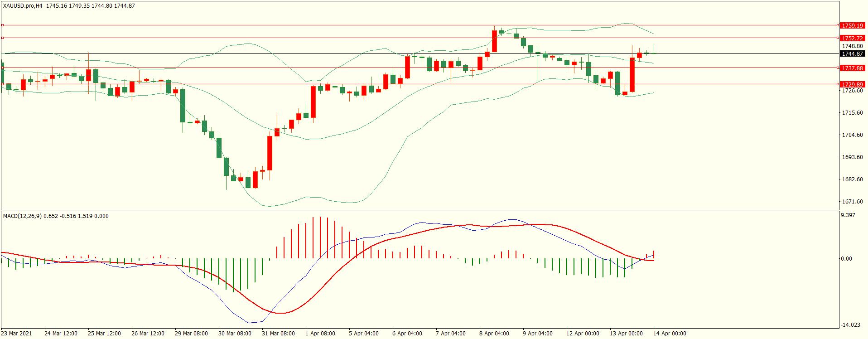868x339 pixels.
Task: Click the 1704.60 price axis value
Action: [852, 135]
